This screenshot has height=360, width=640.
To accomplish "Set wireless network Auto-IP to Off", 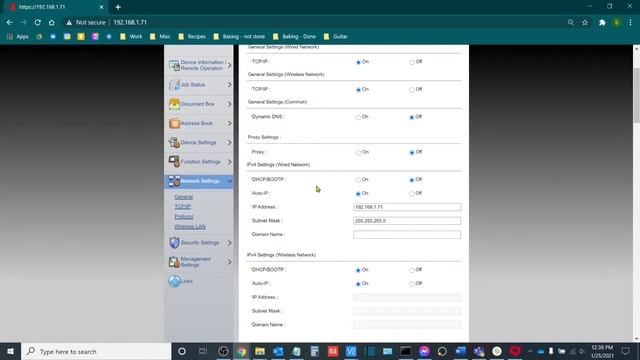I will [411, 284].
